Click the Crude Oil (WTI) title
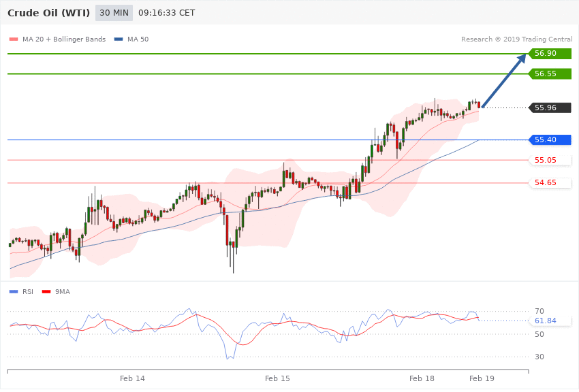 pyautogui.click(x=49, y=13)
